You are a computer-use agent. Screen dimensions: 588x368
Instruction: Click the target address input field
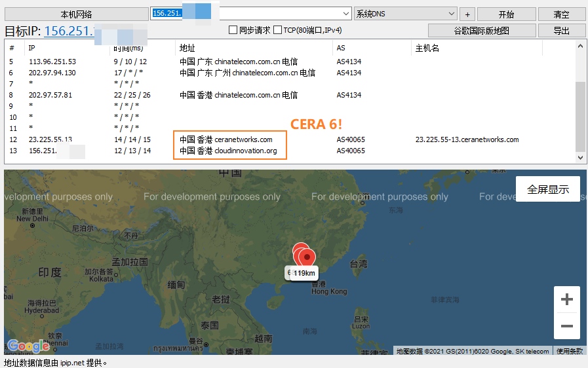[x=246, y=14]
